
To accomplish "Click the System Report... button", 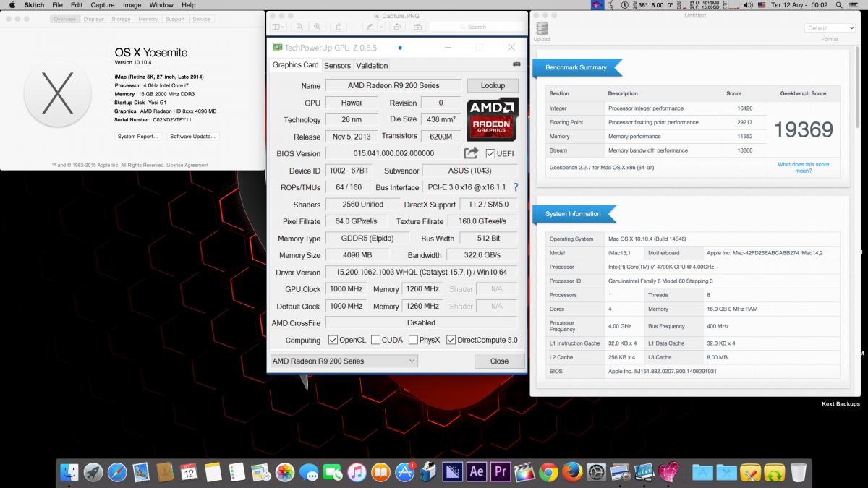I will click(137, 136).
